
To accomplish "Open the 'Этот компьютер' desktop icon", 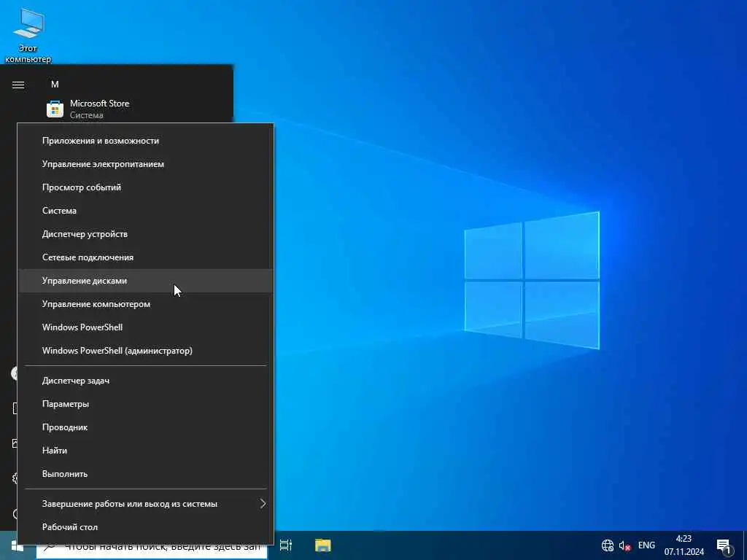I will 28,35.
